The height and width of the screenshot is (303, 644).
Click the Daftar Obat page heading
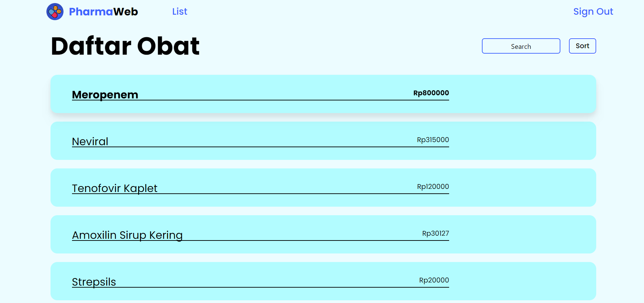tap(125, 46)
